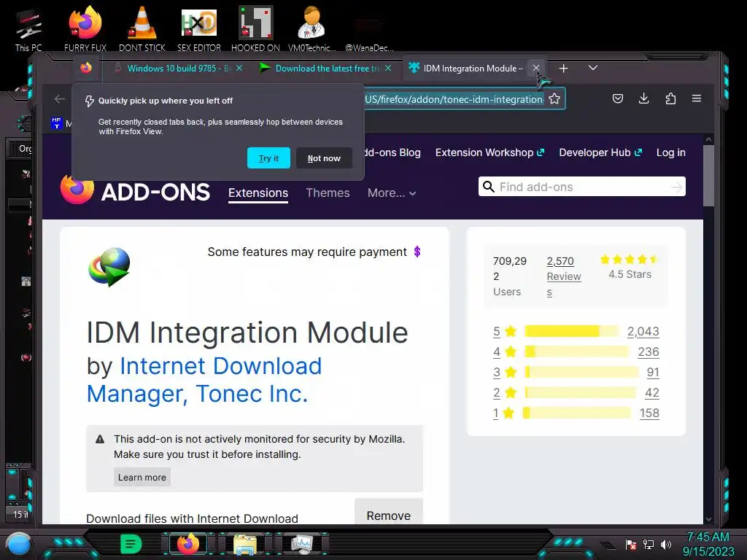
Task: Open the 2,570 Reviews link
Action: [x=564, y=276]
